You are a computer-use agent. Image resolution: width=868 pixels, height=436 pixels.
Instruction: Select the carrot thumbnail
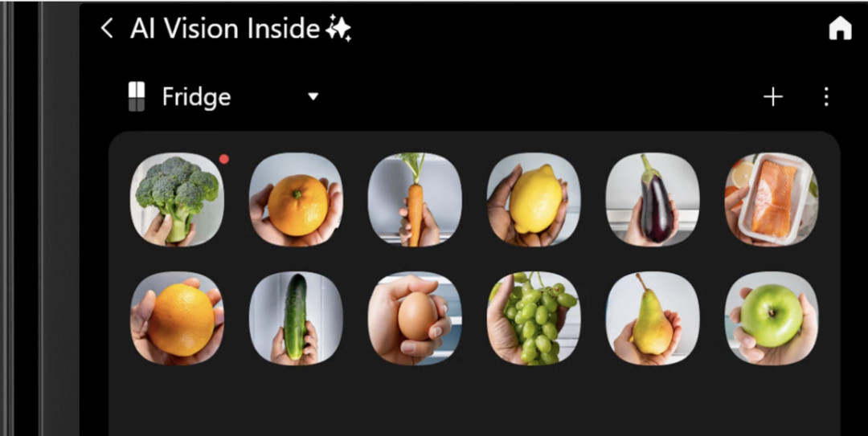coord(415,200)
